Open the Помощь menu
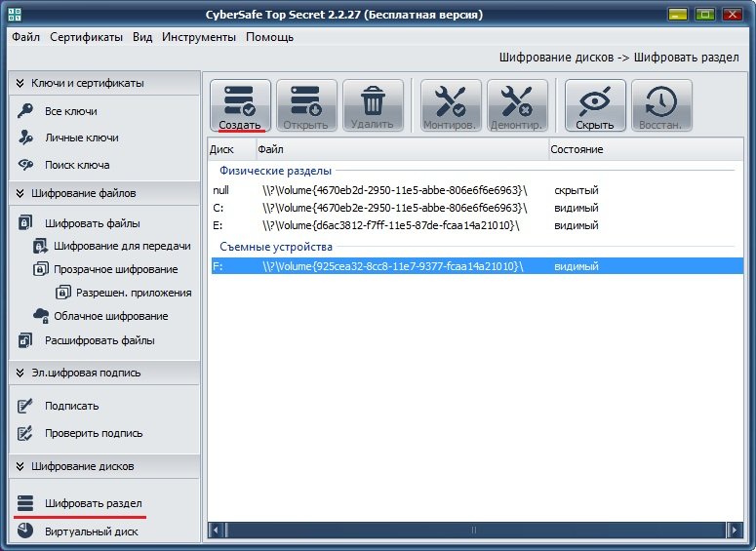Screen dimensions: 756x551 click(269, 37)
